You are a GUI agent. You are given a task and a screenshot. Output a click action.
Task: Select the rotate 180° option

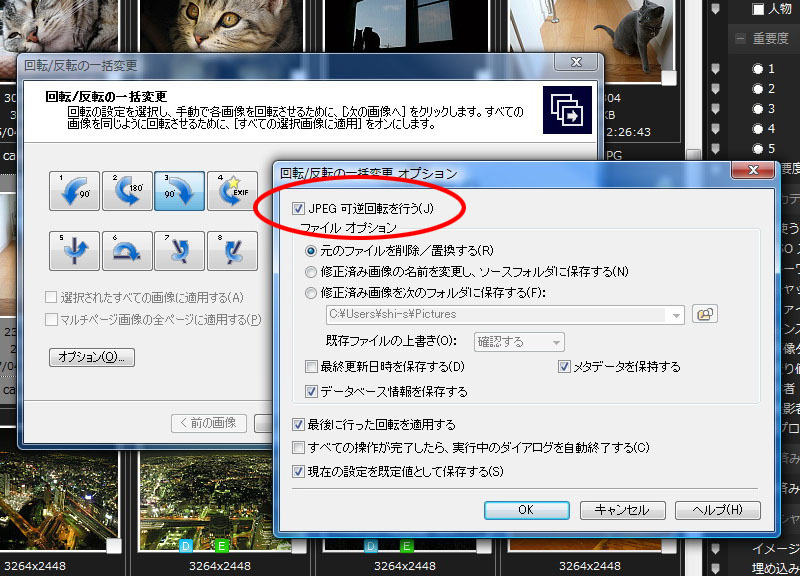[x=125, y=190]
